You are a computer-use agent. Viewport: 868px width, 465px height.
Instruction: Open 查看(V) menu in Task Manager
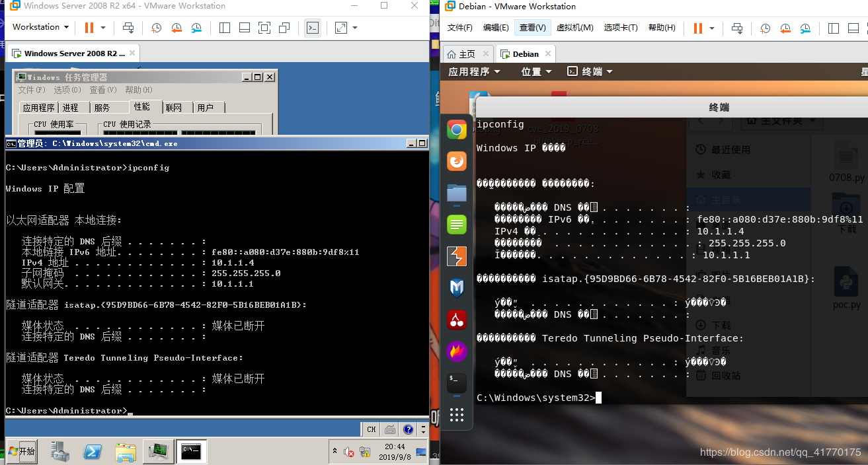click(103, 90)
